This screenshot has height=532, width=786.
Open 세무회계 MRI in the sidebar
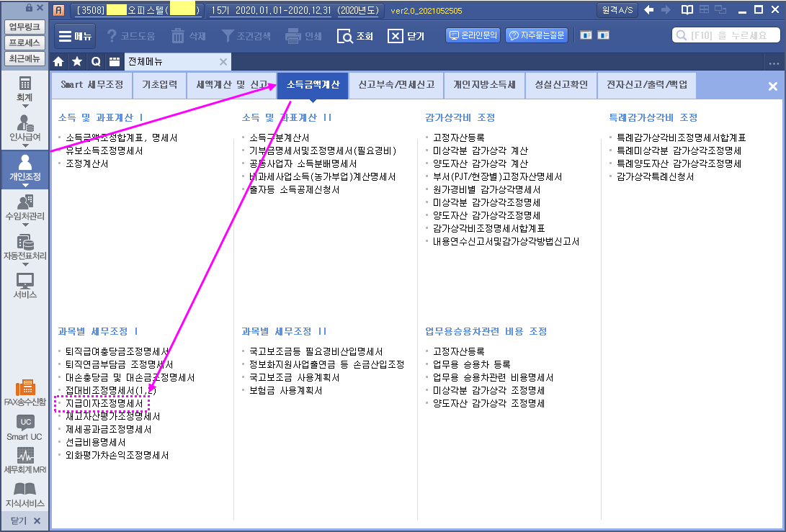tap(24, 461)
